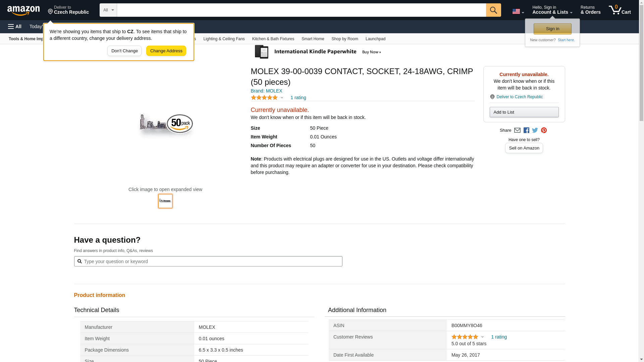Share product on Facebook
This screenshot has height=362, width=644.
pyautogui.click(x=526, y=130)
